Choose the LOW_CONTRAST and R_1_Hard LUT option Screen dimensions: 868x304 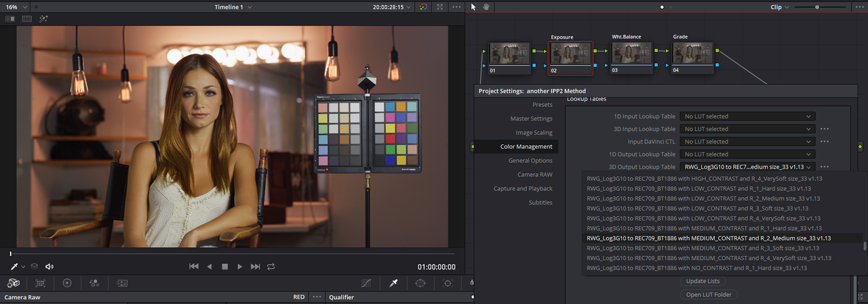click(x=722, y=188)
